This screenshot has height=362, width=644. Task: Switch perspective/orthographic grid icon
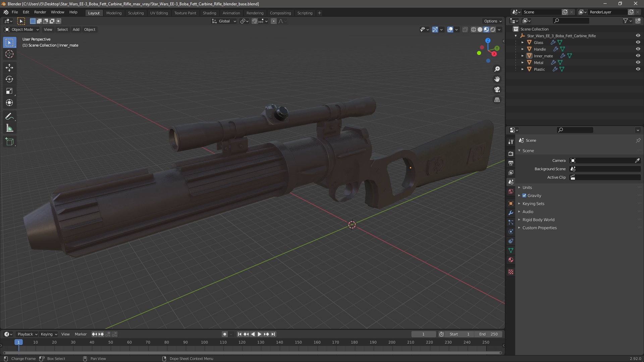(497, 100)
